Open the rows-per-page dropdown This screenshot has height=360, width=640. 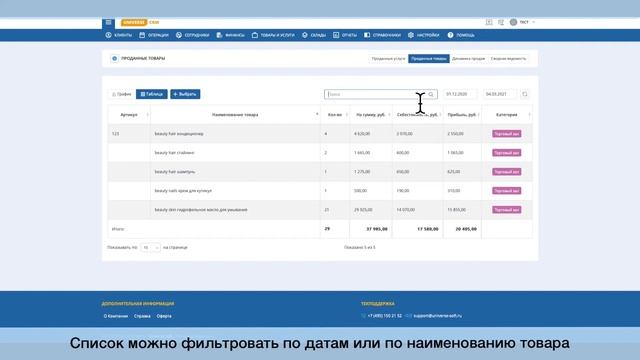click(x=150, y=248)
